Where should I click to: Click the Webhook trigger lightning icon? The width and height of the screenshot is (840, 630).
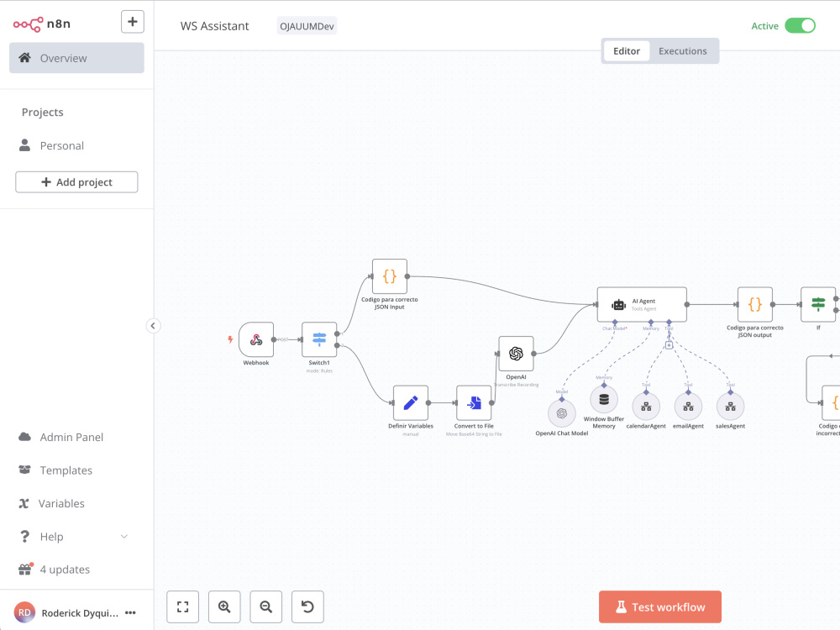[230, 339]
